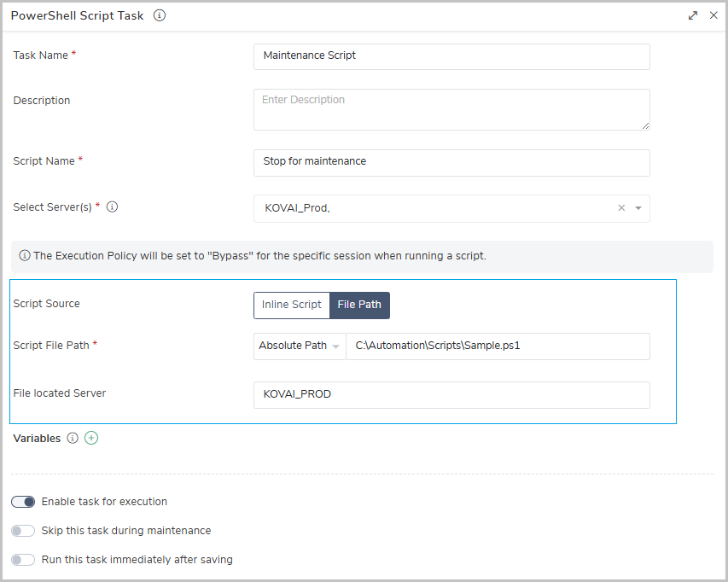Image resolution: width=728 pixels, height=582 pixels.
Task: Disable the Enable task for execution toggle
Action: click(23, 502)
